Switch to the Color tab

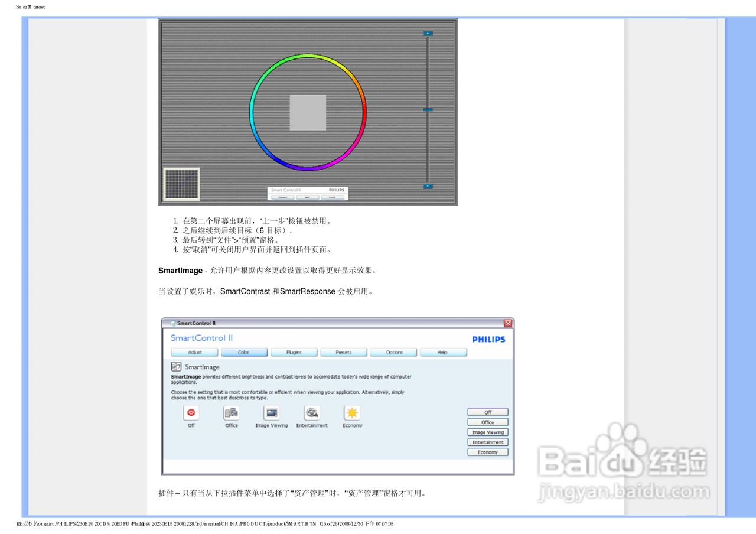coord(244,352)
